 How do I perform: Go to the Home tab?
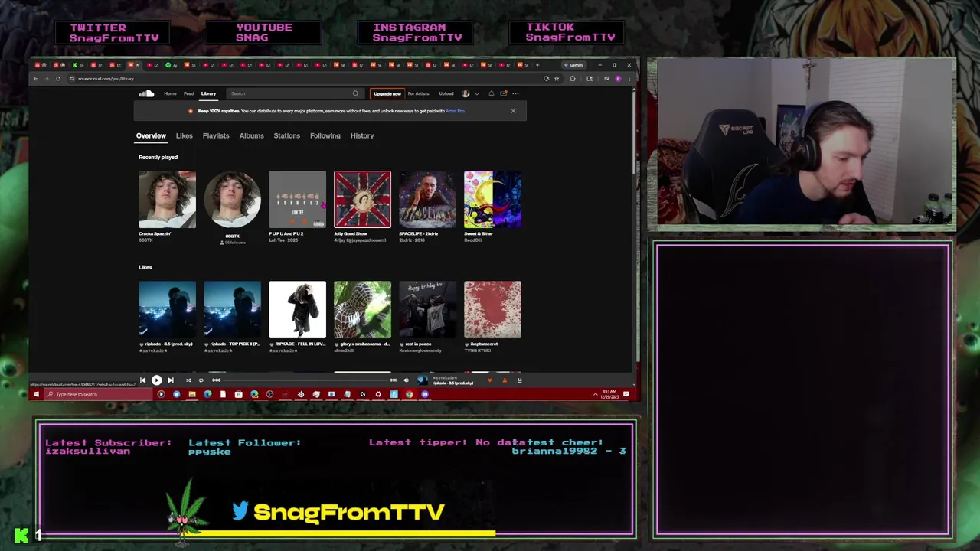click(170, 93)
